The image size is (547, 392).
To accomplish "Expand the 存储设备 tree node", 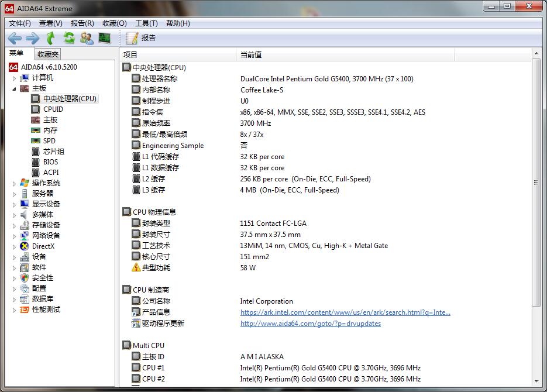I will click(14, 226).
